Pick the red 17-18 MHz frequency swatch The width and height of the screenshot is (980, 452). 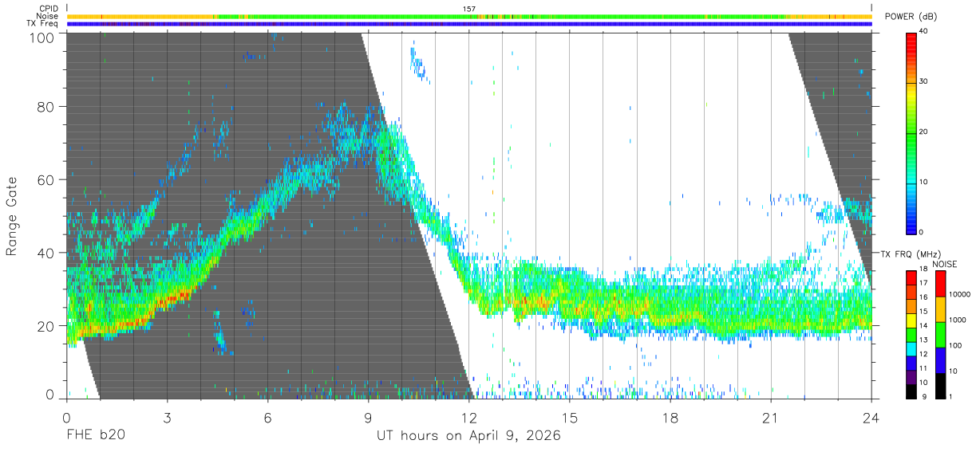click(911, 277)
